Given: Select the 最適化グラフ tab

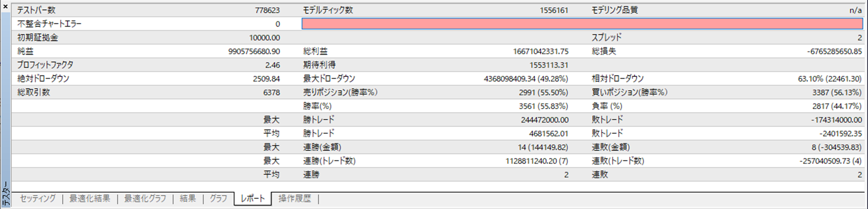Looking at the screenshot, I should [x=145, y=198].
